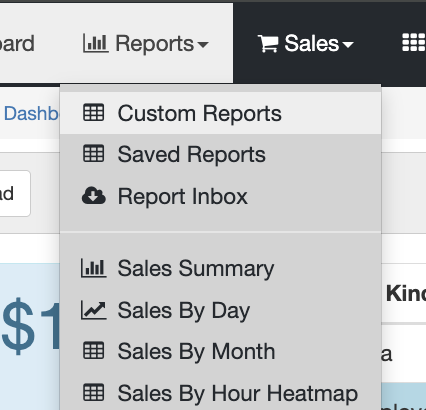The image size is (426, 410).
Task: Click the shopping cart icon beside Sales
Action: pos(268,44)
